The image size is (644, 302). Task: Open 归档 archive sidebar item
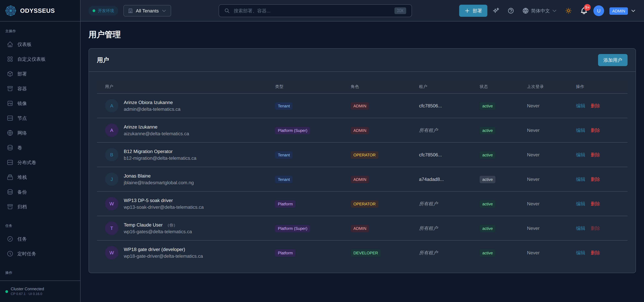pos(40,207)
